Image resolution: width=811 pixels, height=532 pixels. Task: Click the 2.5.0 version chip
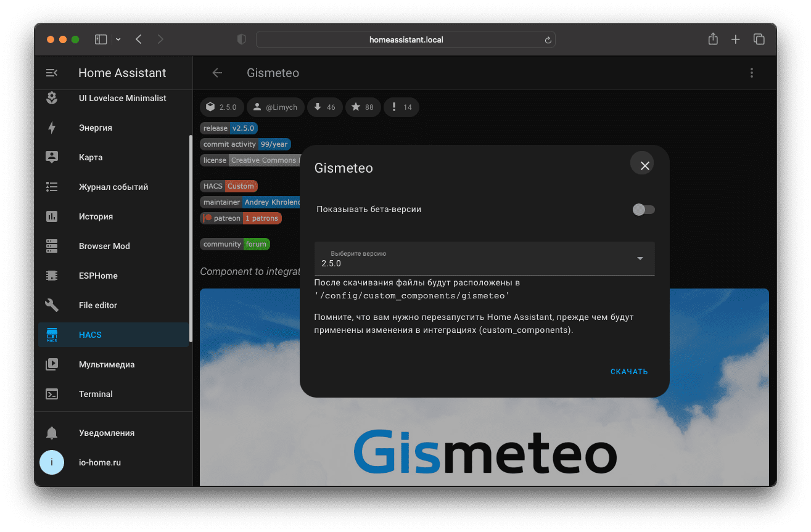coord(222,107)
